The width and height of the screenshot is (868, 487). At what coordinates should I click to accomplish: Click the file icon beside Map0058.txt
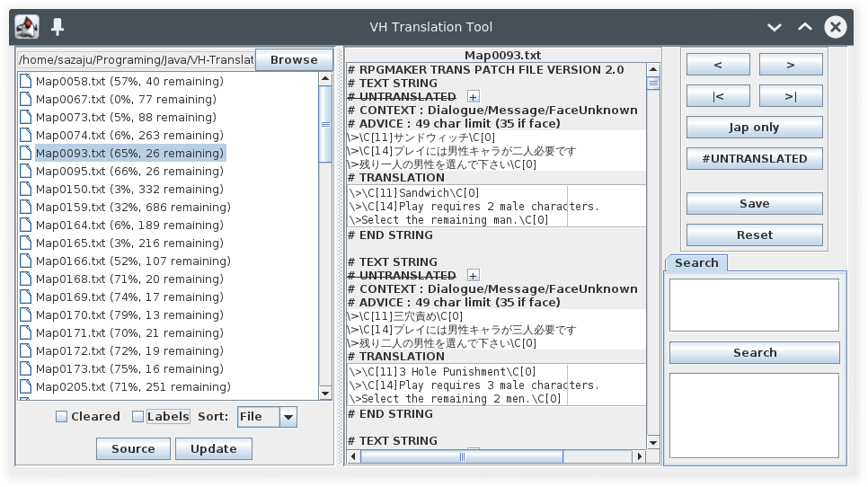25,82
